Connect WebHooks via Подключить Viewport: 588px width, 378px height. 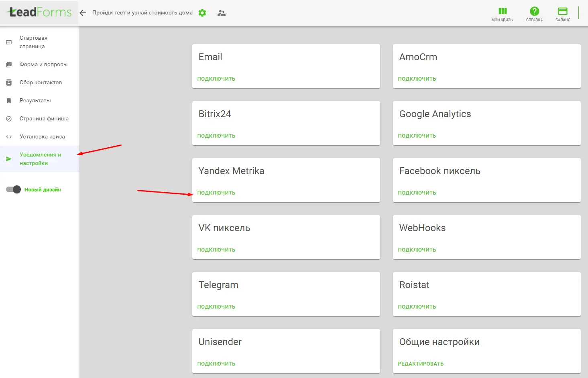417,250
